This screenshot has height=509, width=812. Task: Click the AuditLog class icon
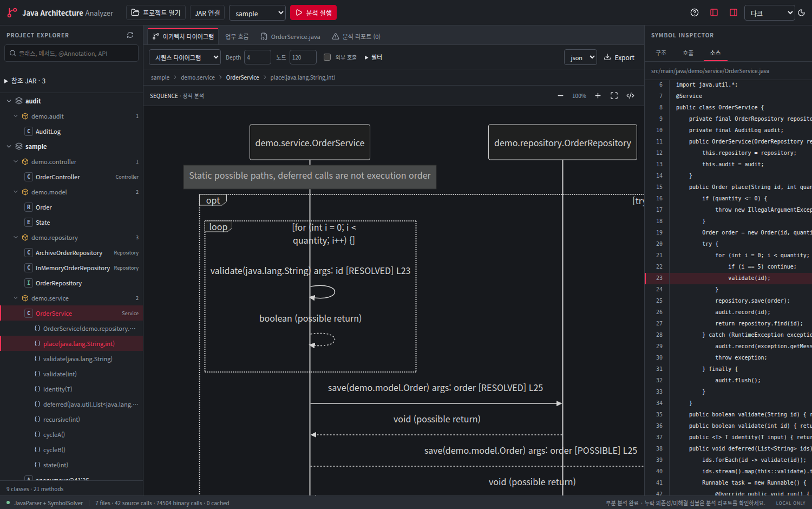pyautogui.click(x=29, y=131)
